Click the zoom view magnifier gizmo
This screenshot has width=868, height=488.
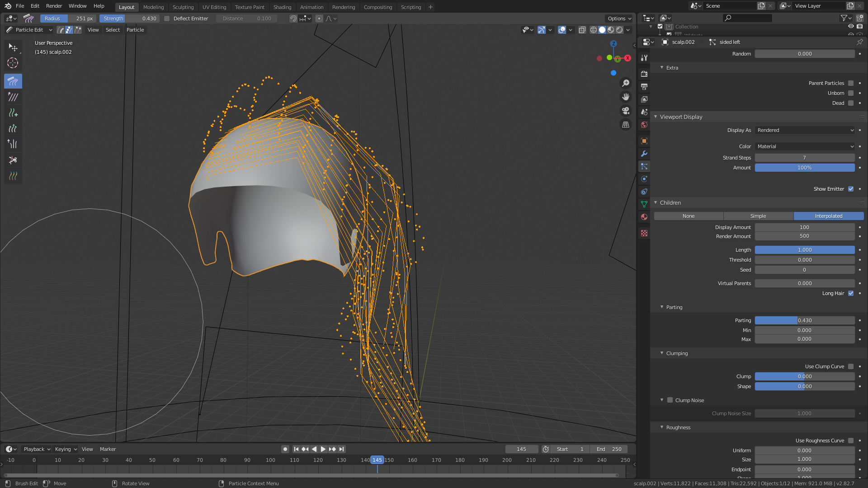tap(626, 83)
